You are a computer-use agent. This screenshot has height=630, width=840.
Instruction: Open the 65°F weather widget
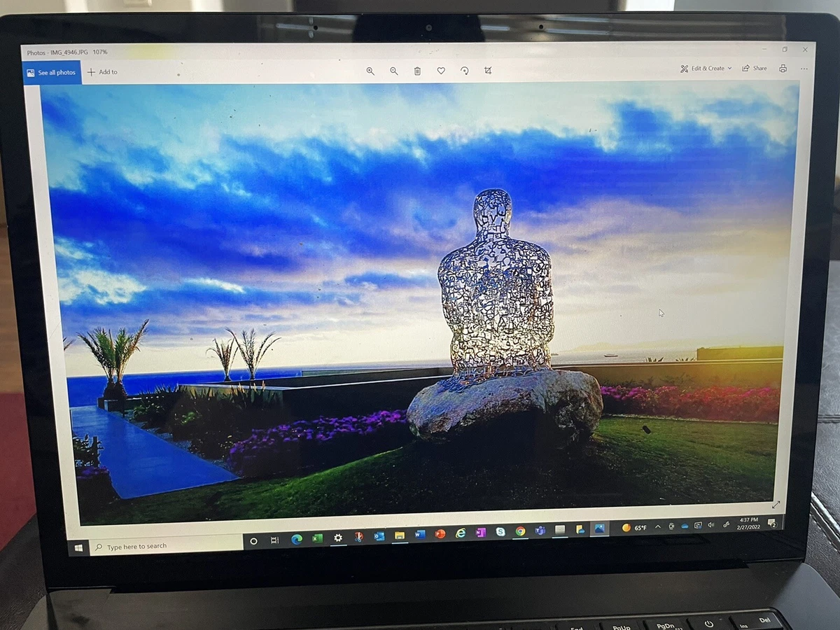coord(634,527)
